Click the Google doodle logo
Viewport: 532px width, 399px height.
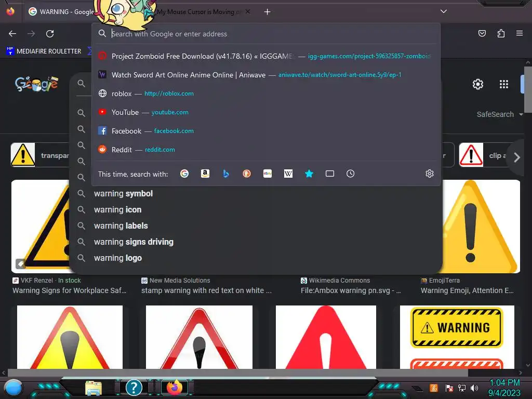36,84
